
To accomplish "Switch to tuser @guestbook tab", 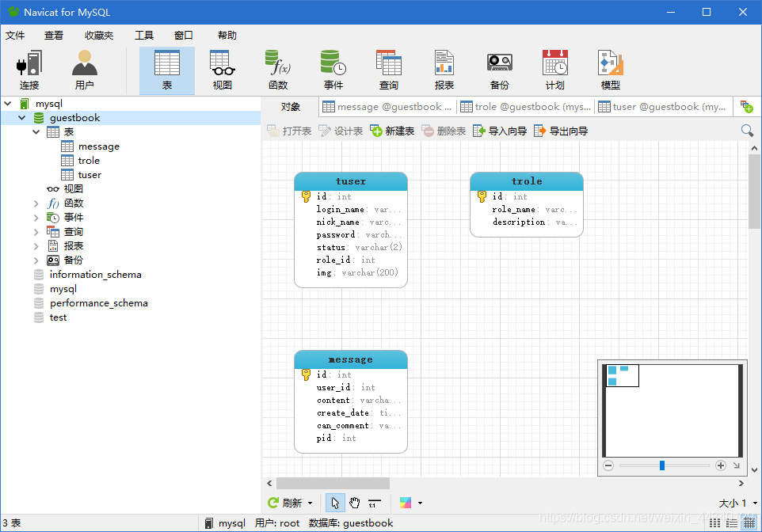I will click(x=664, y=107).
